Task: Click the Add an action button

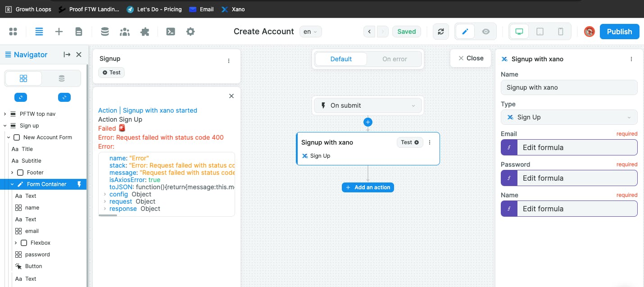Action: pyautogui.click(x=368, y=187)
